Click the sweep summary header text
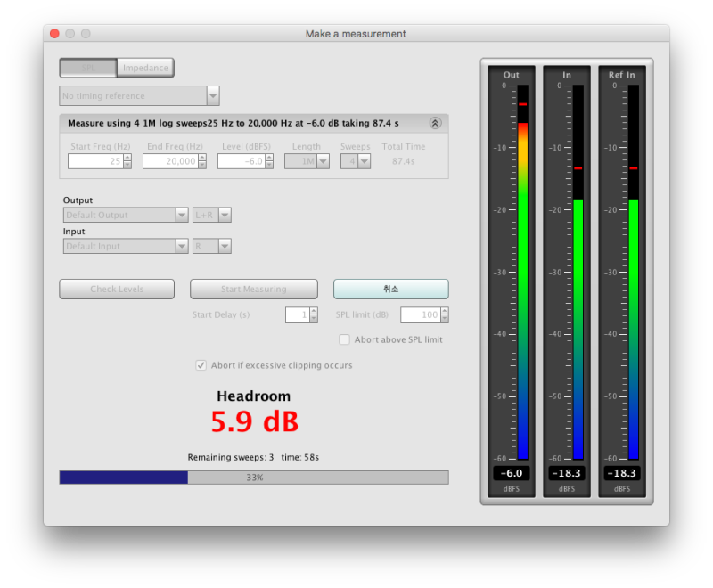The width and height of the screenshot is (713, 588). click(x=234, y=123)
